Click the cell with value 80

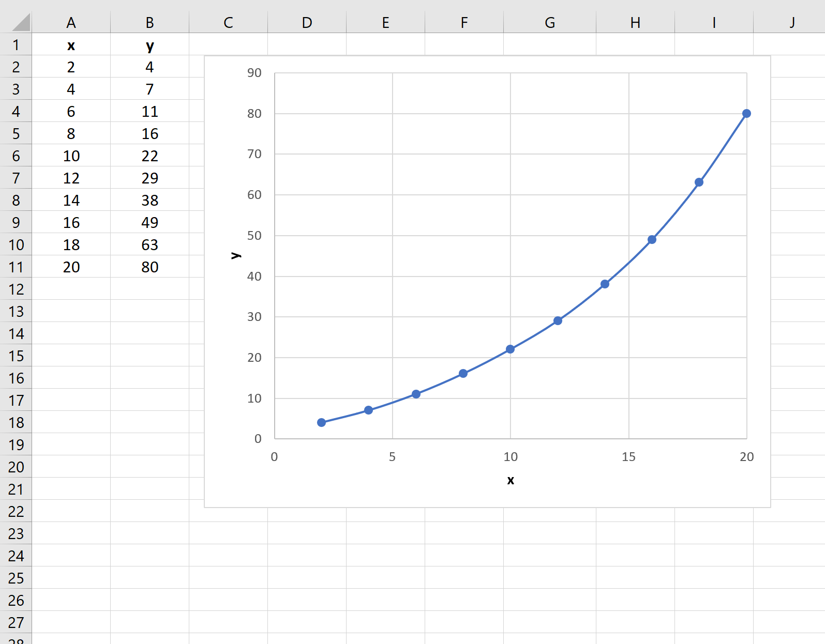pos(150,267)
